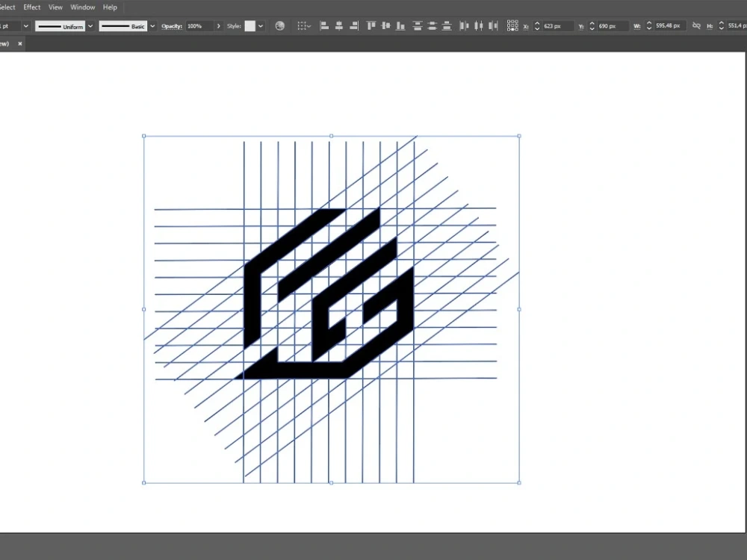Click the bottom-center bounding box handle
This screenshot has height=560, width=747.
(332, 483)
